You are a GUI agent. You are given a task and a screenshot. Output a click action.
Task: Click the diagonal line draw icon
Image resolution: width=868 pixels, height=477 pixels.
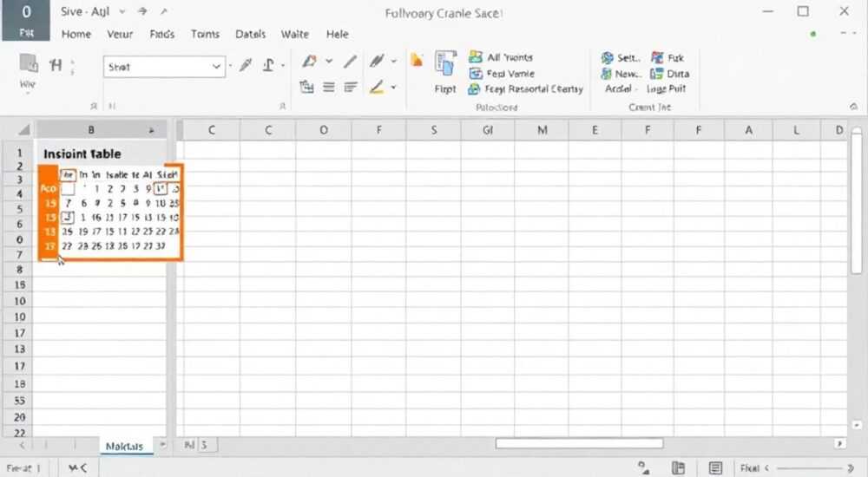pyautogui.click(x=350, y=61)
